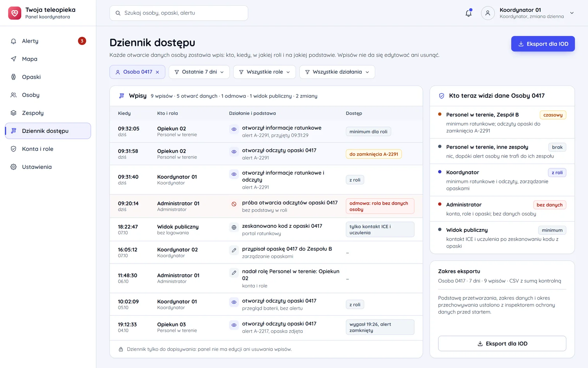Click the eye icon on the 09:32:05 entry

click(x=234, y=129)
